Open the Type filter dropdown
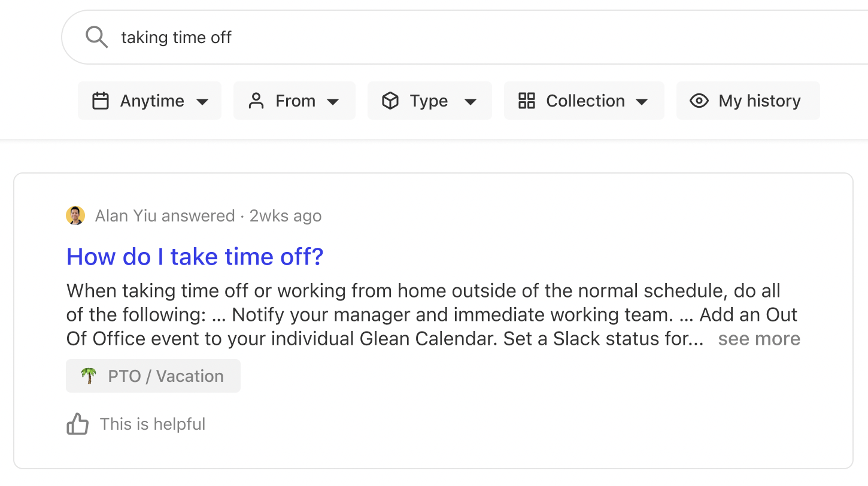868x486 pixels. click(x=429, y=101)
